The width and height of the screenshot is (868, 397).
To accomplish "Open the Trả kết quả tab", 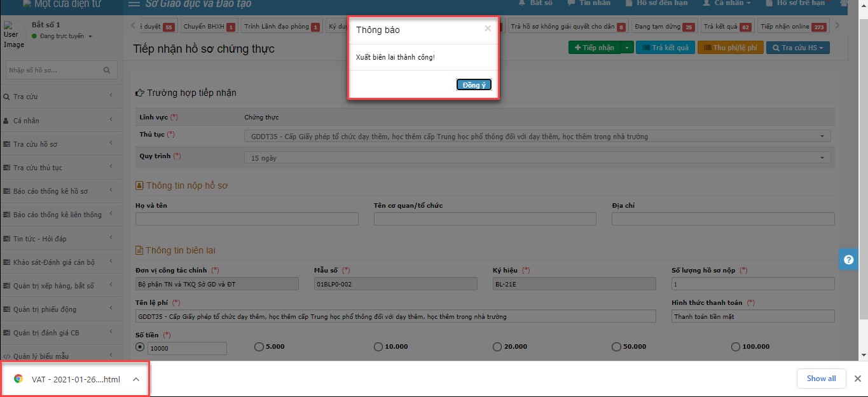I will click(x=727, y=27).
